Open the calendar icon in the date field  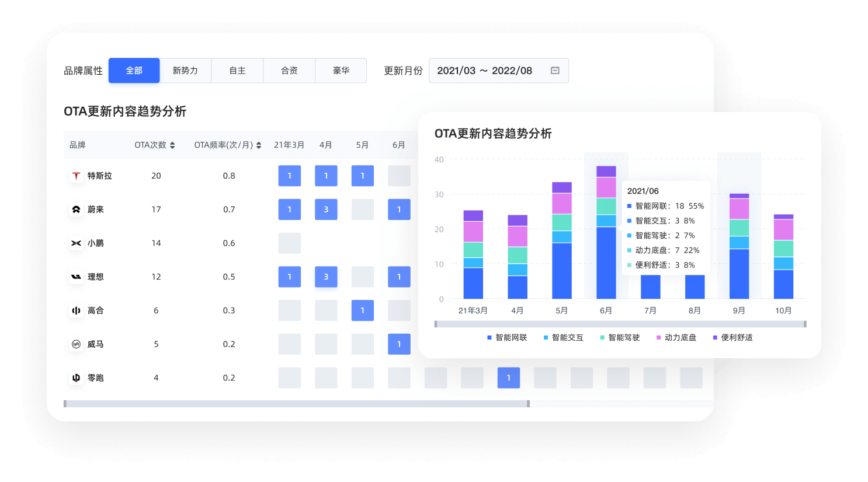pyautogui.click(x=554, y=70)
